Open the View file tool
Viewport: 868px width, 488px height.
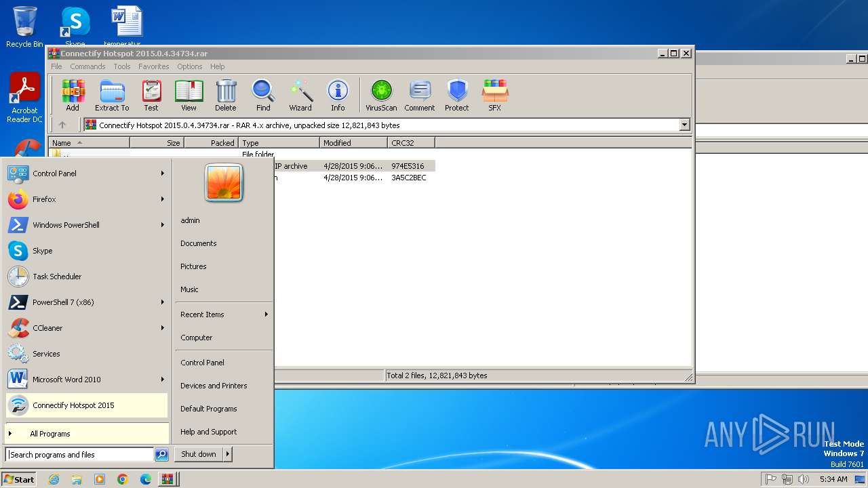189,95
